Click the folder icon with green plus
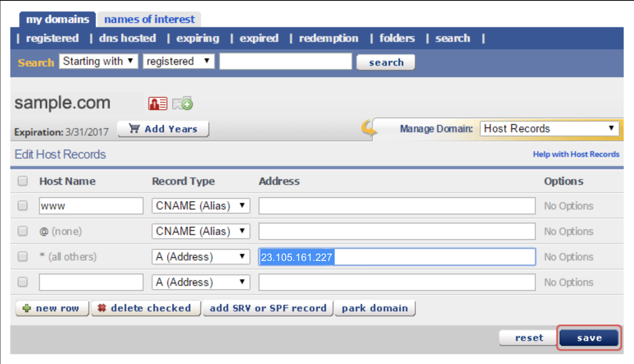The image size is (634, 364). 182,104
